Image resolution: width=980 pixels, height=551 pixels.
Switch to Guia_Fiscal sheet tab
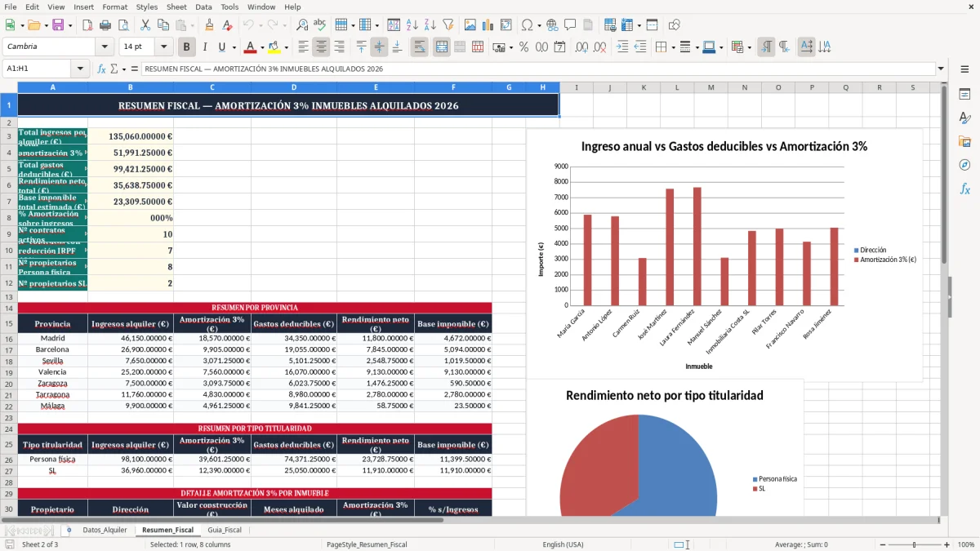tap(225, 530)
